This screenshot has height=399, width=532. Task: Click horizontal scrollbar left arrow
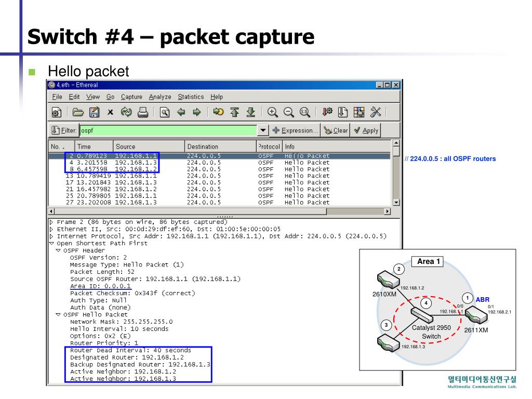[x=51, y=211]
